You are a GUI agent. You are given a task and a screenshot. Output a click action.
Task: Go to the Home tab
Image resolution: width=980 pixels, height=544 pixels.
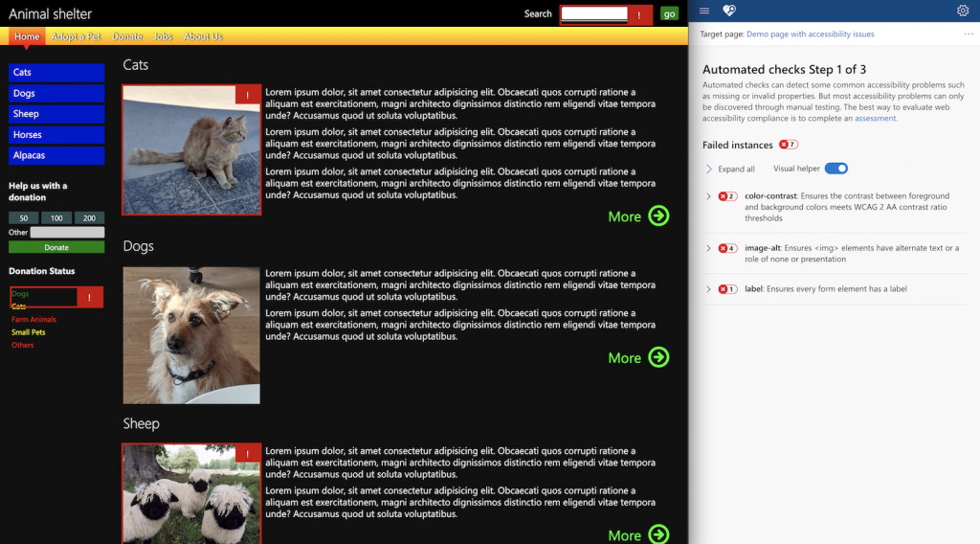pos(27,36)
